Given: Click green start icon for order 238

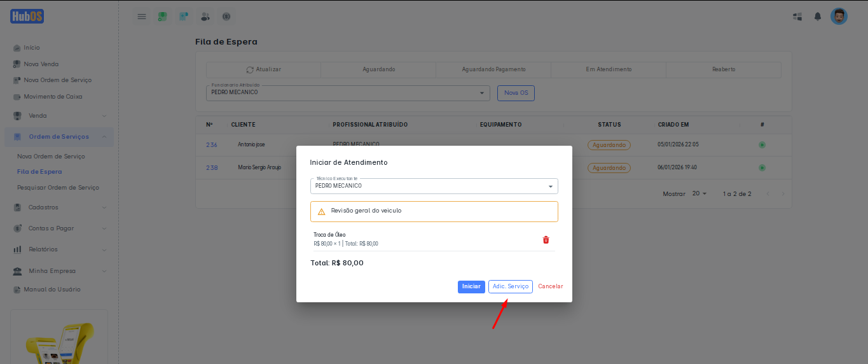Looking at the screenshot, I should [762, 168].
